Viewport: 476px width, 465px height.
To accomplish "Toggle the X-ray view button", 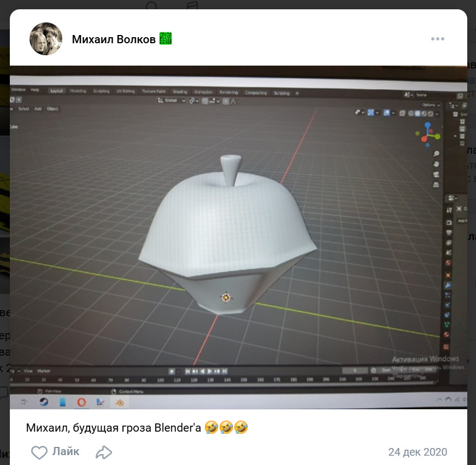I will pos(402,113).
